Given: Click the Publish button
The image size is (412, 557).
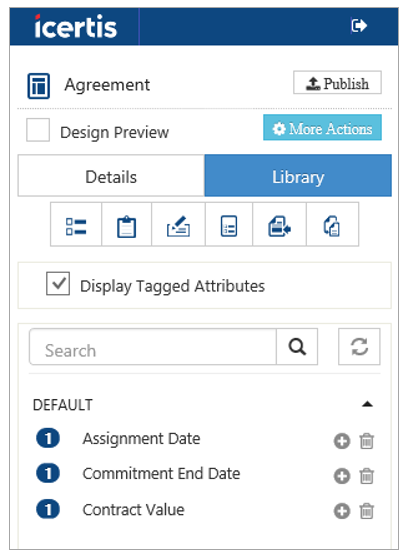Looking at the screenshot, I should 337,82.
